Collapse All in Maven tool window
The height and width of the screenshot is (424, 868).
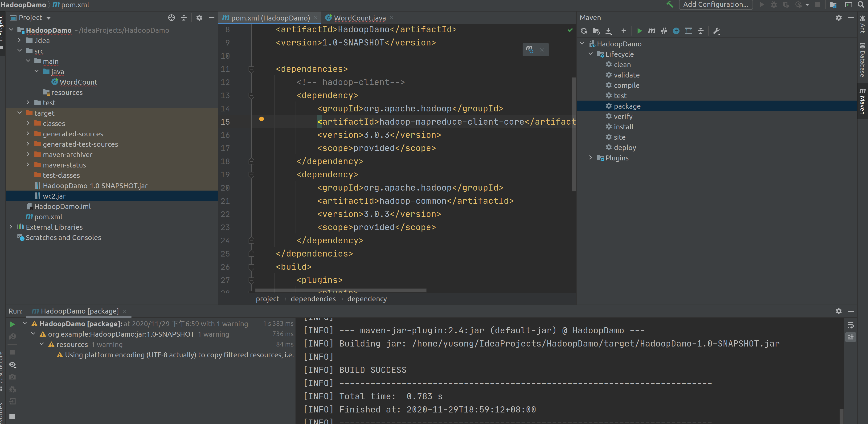click(700, 31)
